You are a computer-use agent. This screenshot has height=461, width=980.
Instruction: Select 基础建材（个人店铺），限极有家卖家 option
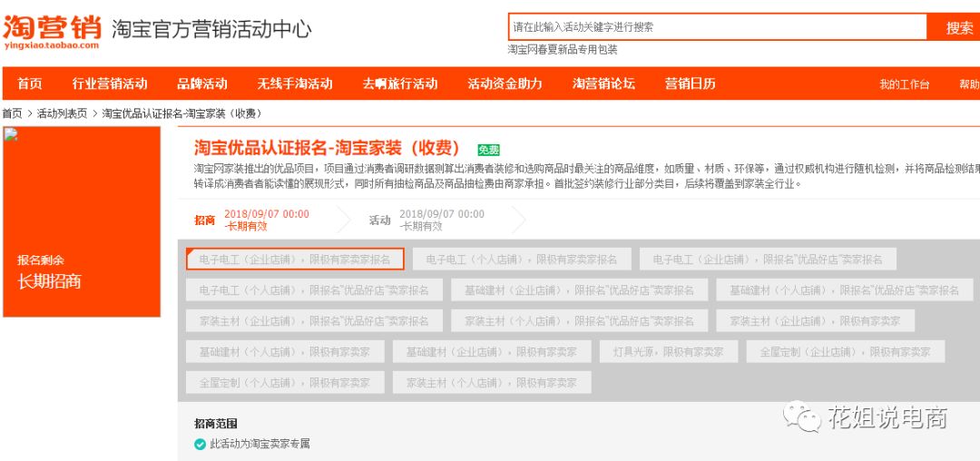pyautogui.click(x=285, y=352)
